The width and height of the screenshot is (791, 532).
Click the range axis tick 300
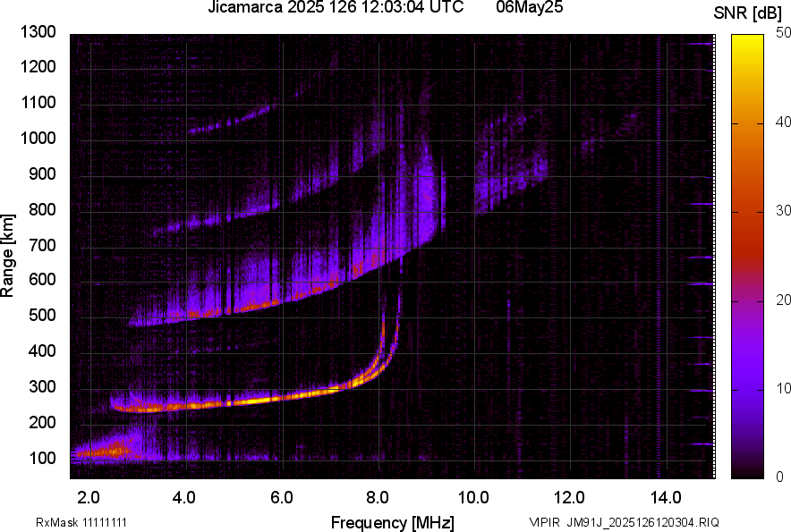click(x=42, y=386)
